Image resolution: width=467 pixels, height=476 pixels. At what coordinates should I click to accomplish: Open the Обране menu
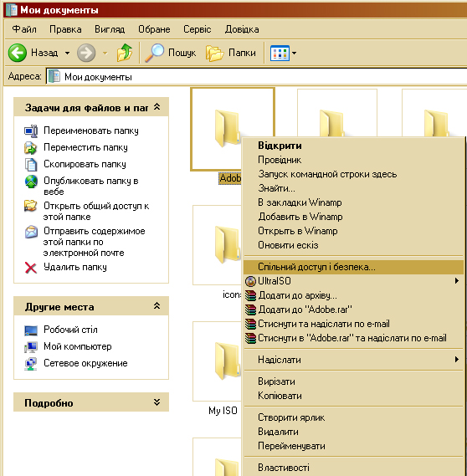click(154, 29)
